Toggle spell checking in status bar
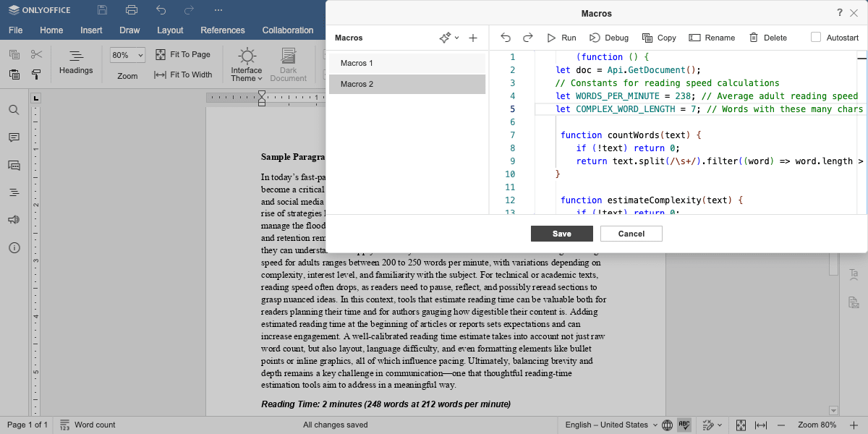868x434 pixels. coord(684,425)
